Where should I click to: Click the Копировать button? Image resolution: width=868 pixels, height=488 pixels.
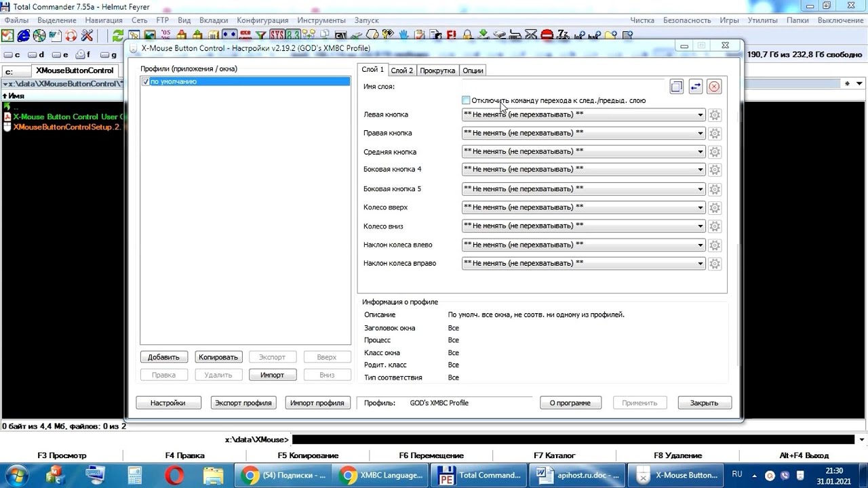[218, 357]
